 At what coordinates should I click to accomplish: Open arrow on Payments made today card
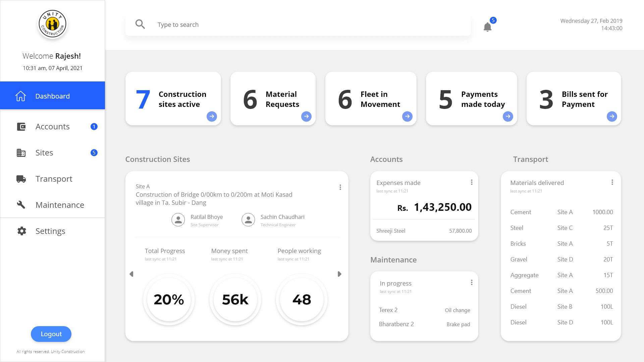[508, 116]
